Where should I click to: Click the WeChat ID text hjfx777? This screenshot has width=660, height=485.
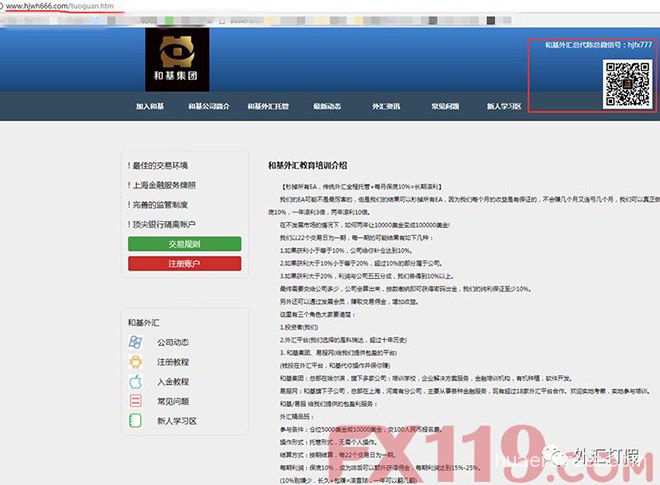(x=639, y=45)
